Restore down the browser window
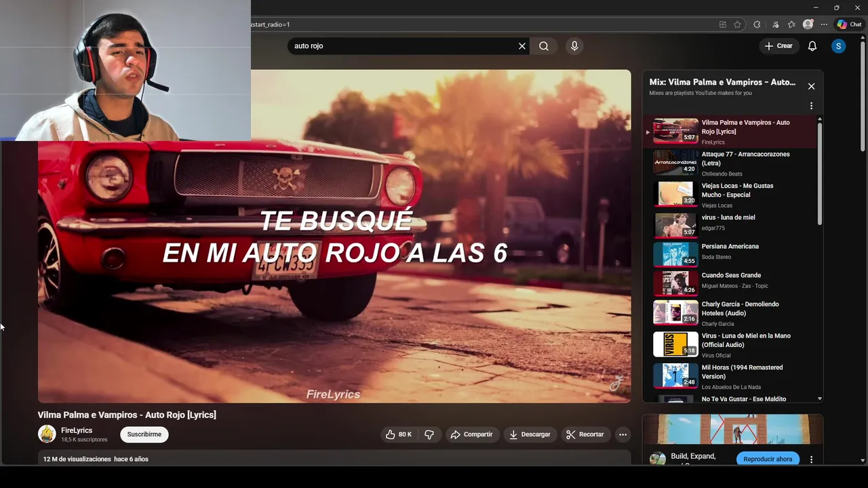The image size is (868, 488). [836, 7]
